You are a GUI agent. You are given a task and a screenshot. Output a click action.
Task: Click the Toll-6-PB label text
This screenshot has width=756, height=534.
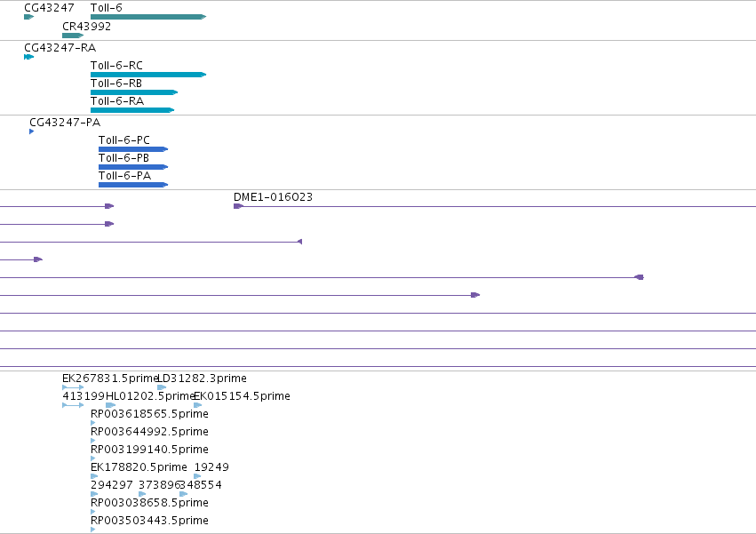pos(123,158)
